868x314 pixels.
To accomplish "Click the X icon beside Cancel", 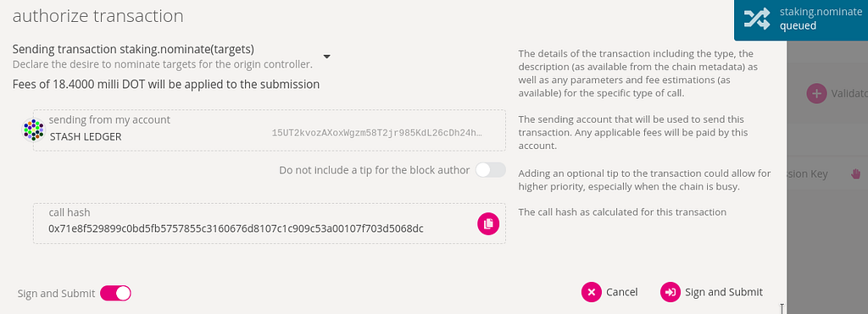I will (x=591, y=293).
